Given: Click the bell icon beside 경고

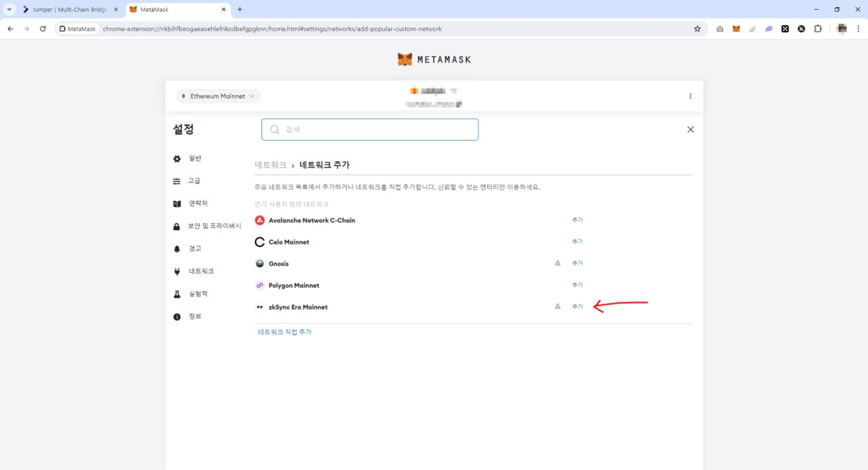Looking at the screenshot, I should (177, 249).
